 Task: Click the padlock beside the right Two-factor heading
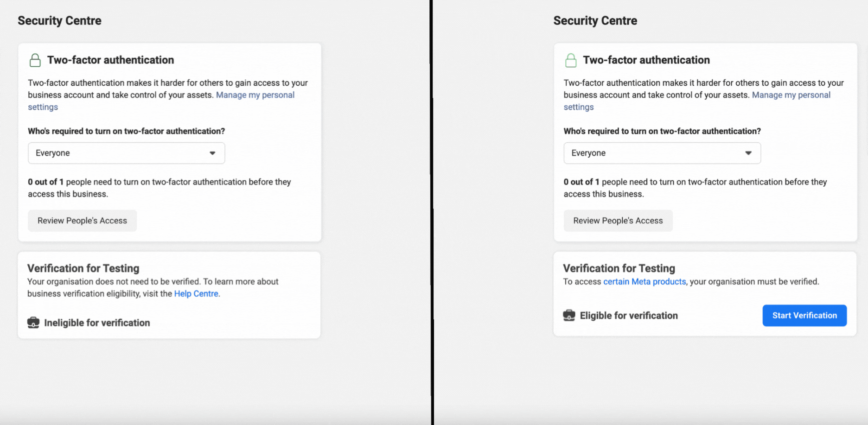coord(571,60)
